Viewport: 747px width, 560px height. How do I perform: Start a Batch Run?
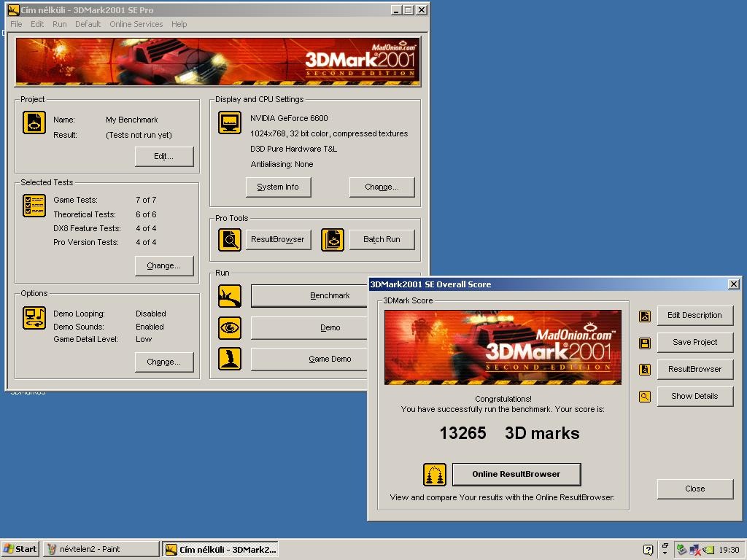pyautogui.click(x=382, y=239)
